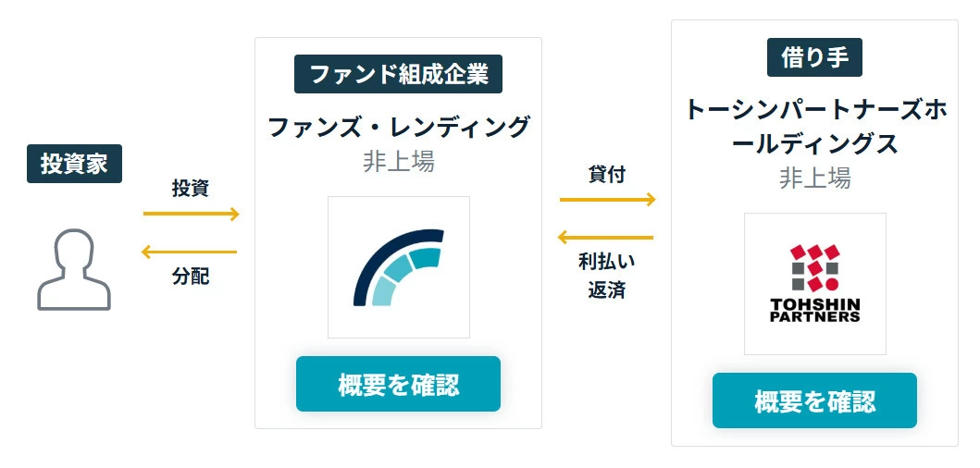Viewport: 980px width, 468px height.
Task: Click the 投資 flow label
Action: 190,188
